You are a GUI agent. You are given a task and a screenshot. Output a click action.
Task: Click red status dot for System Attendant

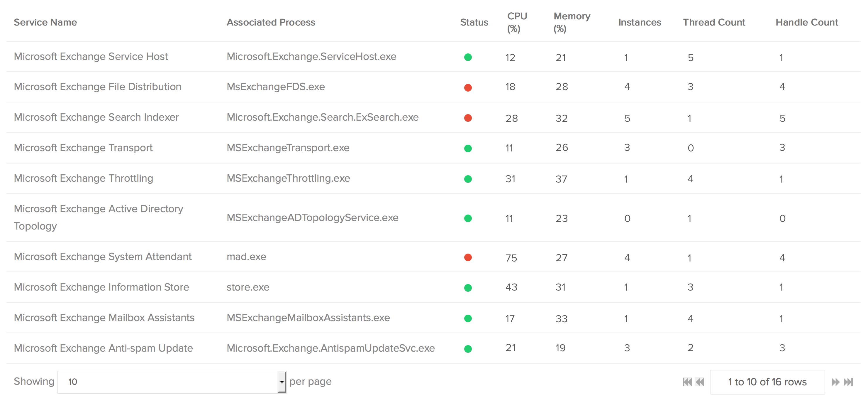click(468, 257)
